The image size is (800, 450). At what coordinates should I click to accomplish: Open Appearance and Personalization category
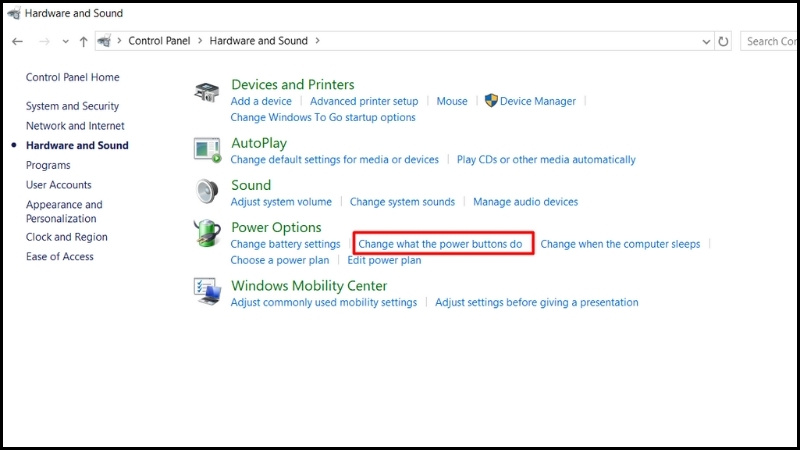pos(64,211)
